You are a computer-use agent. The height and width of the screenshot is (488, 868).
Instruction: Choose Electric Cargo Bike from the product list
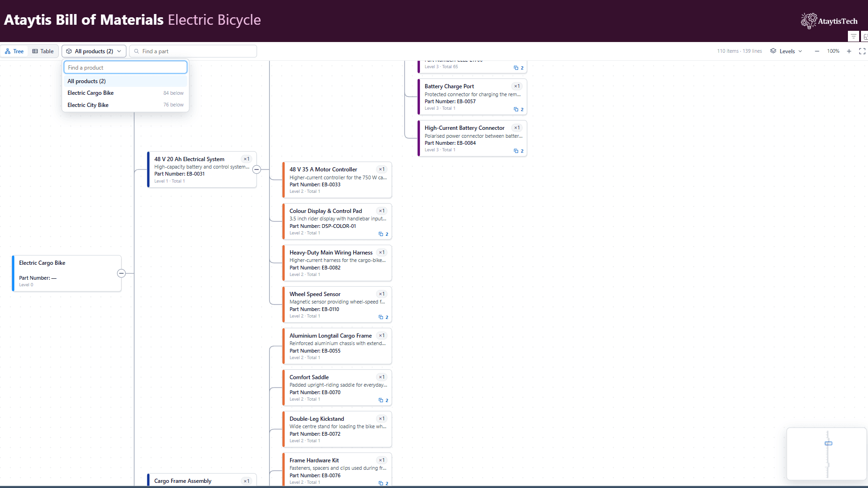126,93
